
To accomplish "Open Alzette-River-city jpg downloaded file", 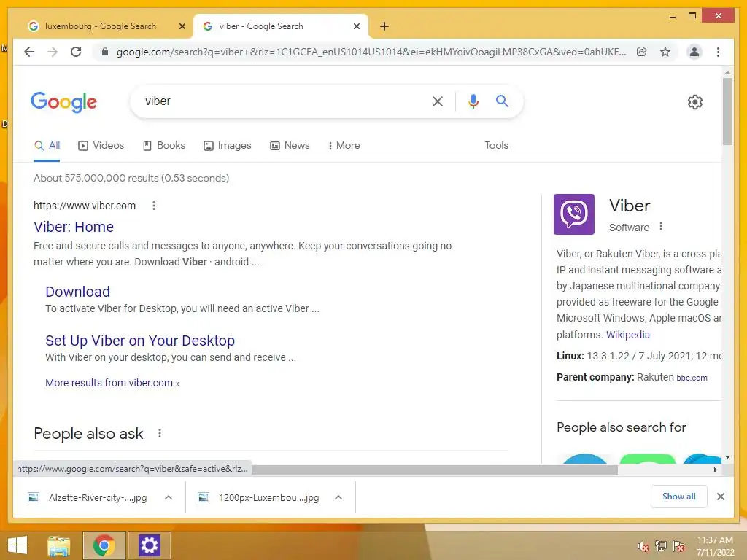I will [98, 497].
